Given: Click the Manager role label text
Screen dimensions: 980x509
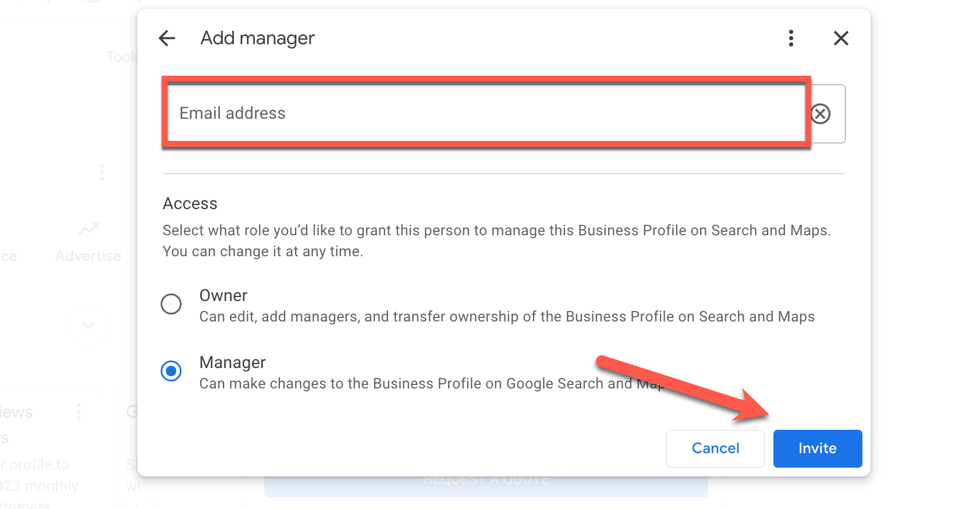Looking at the screenshot, I should [232, 363].
